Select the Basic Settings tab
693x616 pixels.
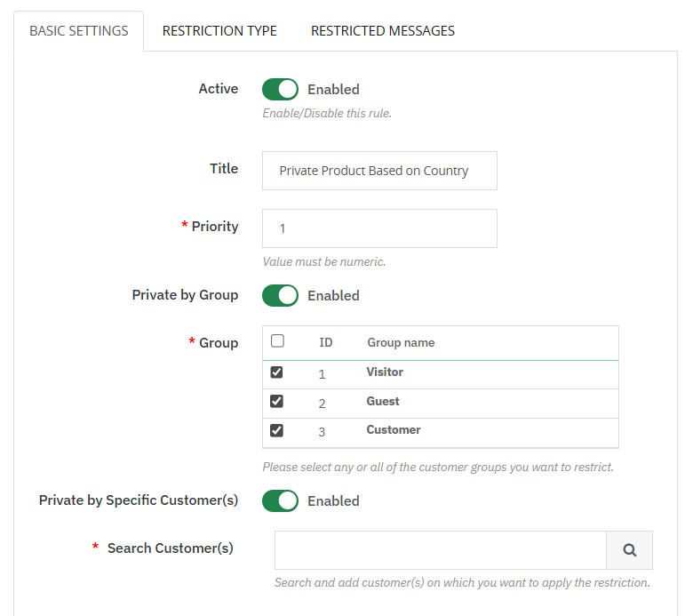79,31
